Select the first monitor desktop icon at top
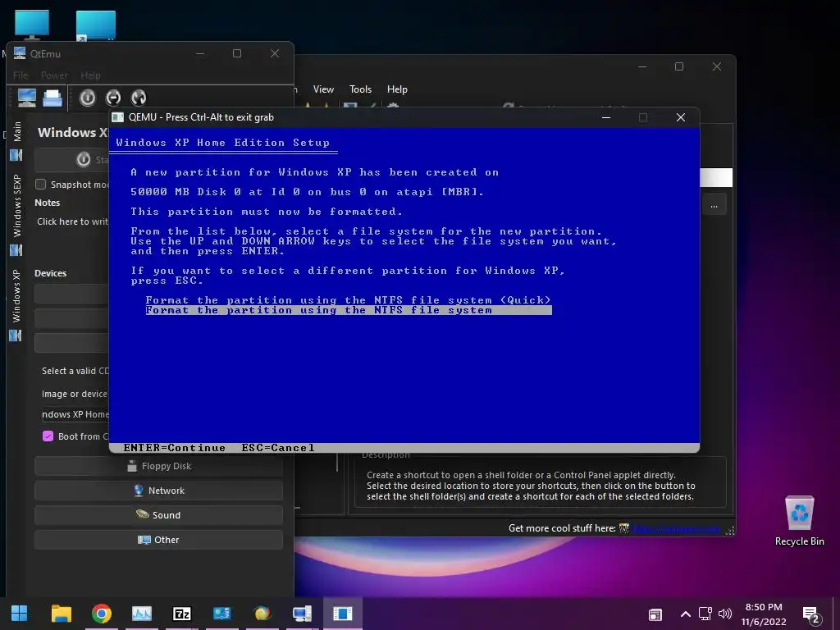 pyautogui.click(x=32, y=25)
